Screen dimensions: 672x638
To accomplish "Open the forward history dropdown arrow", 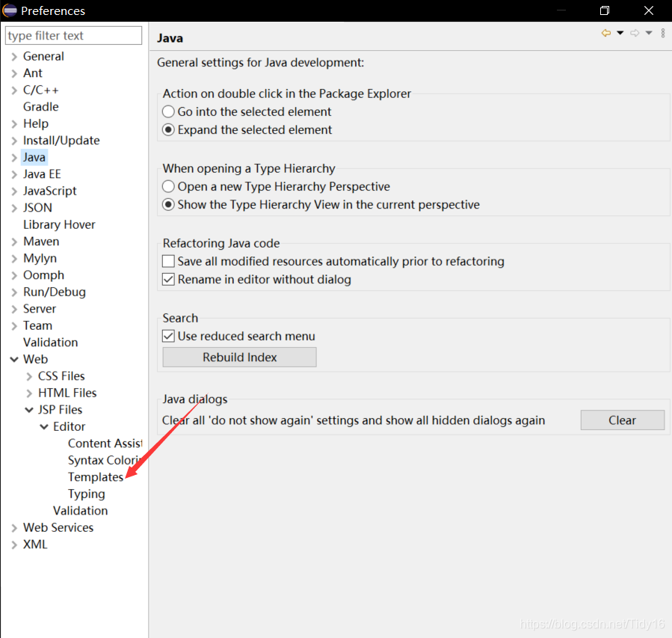I will (649, 33).
